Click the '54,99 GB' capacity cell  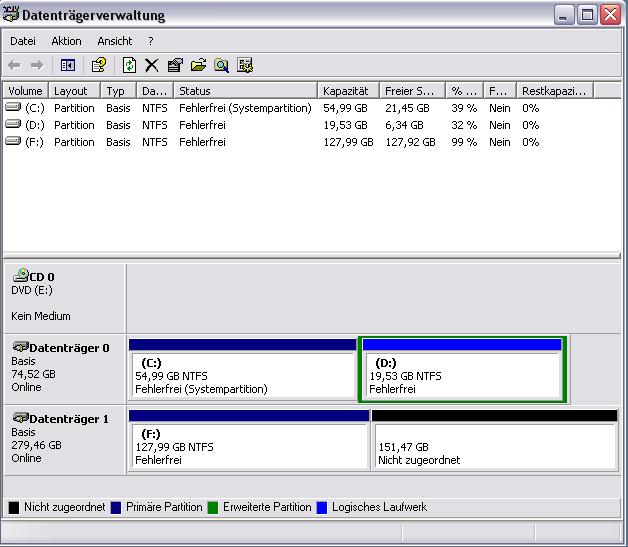pyautogui.click(x=345, y=108)
